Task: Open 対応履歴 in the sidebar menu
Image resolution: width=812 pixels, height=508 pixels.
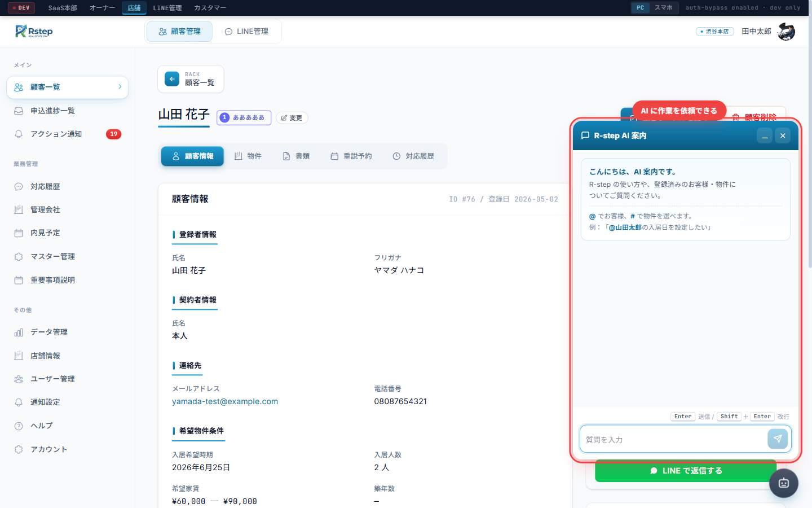Action: coord(67,186)
